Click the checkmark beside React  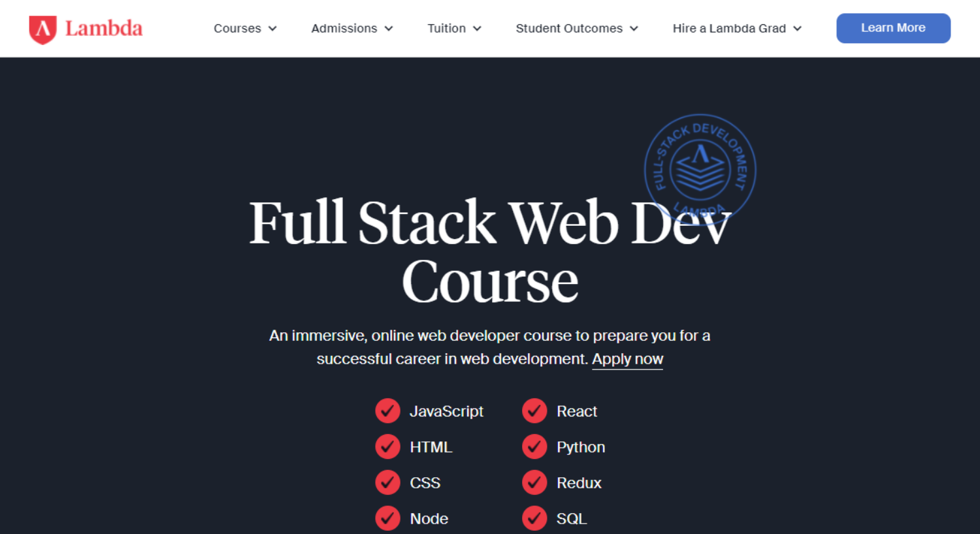[x=534, y=411]
